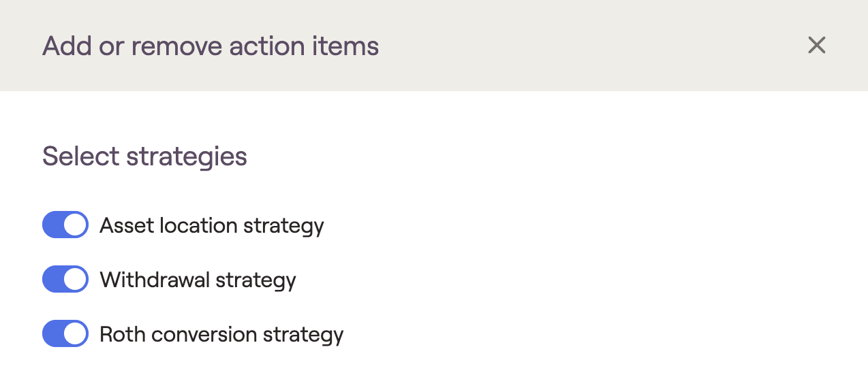Click the white knob of Roth conversion toggle
The image size is (868, 377).
76,333
